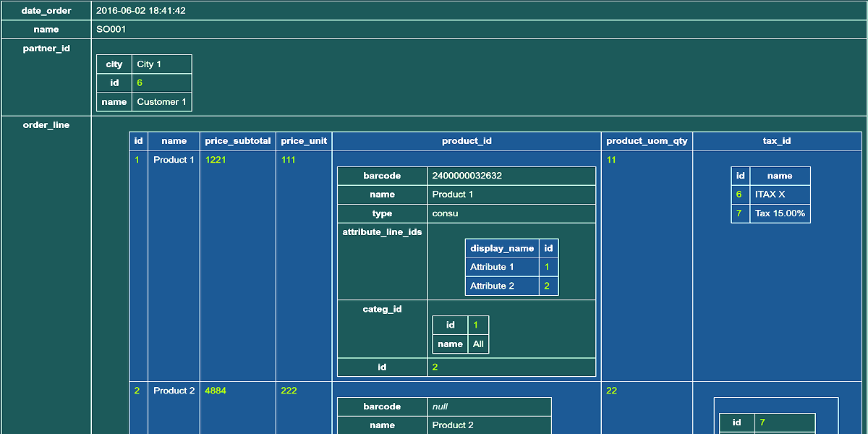Click the partner id value 6

tap(140, 83)
